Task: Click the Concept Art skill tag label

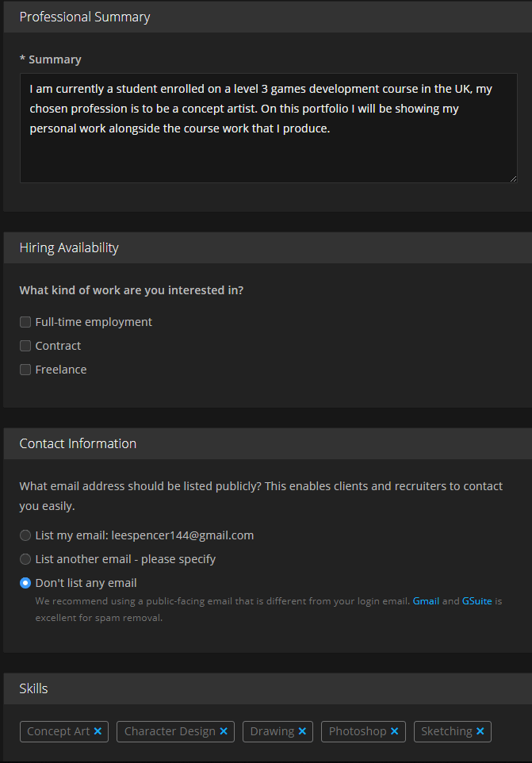Action: tap(58, 731)
